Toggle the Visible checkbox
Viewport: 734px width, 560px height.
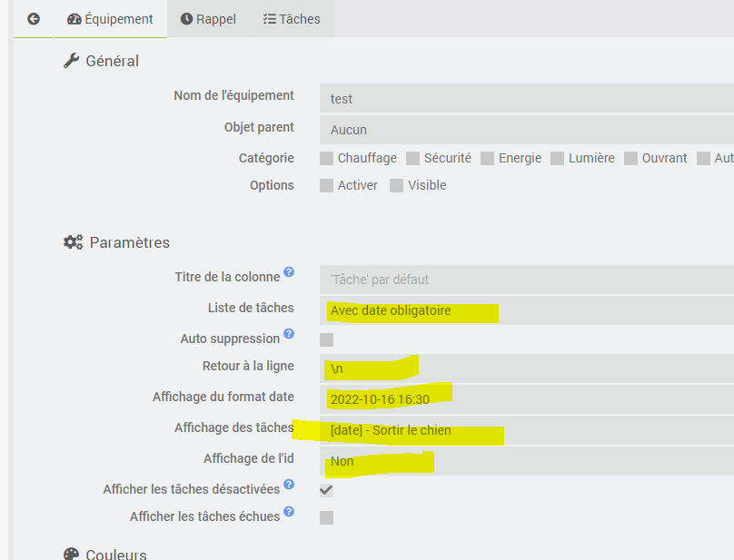397,186
